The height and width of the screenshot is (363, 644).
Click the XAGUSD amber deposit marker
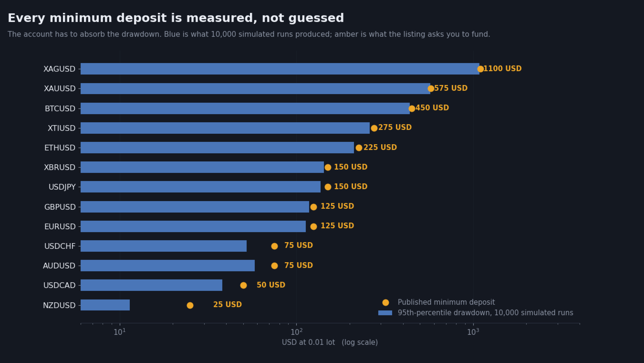pyautogui.click(x=480, y=69)
